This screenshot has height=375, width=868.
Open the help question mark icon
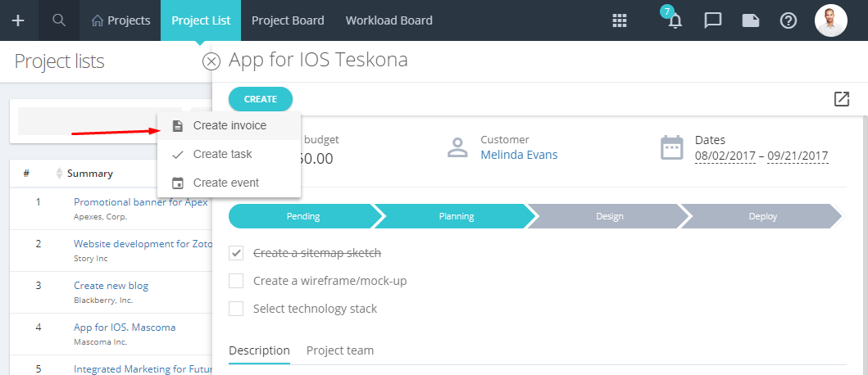(788, 20)
